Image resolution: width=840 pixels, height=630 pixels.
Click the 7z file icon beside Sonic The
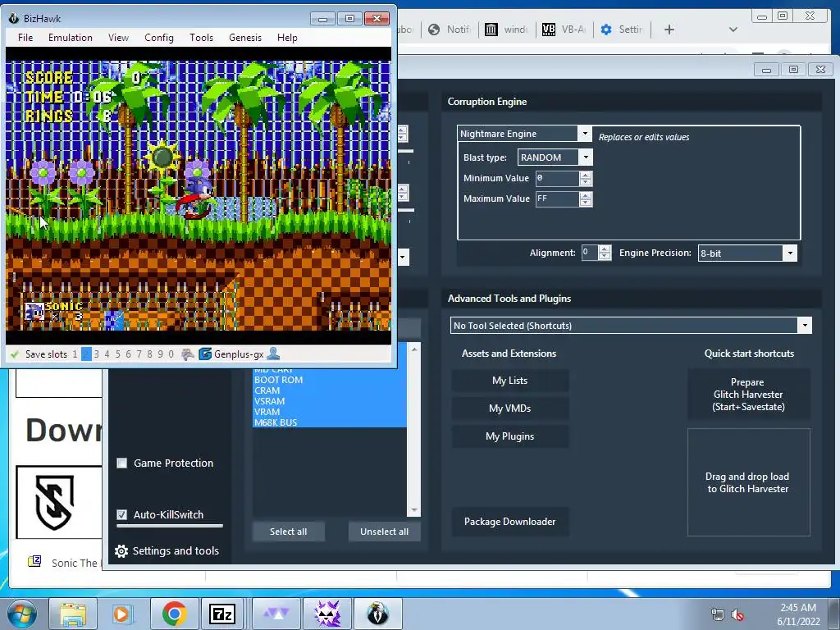(x=34, y=561)
